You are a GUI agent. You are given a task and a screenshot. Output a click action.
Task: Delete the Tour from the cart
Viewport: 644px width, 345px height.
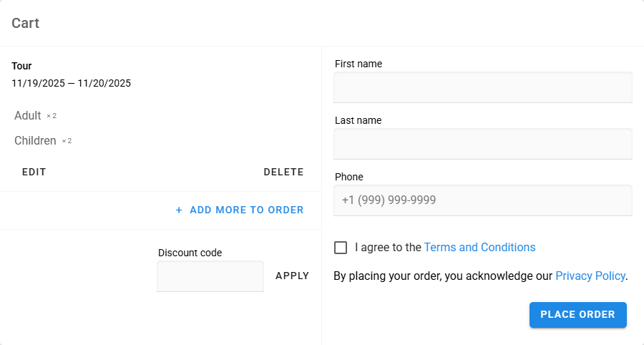pos(283,172)
